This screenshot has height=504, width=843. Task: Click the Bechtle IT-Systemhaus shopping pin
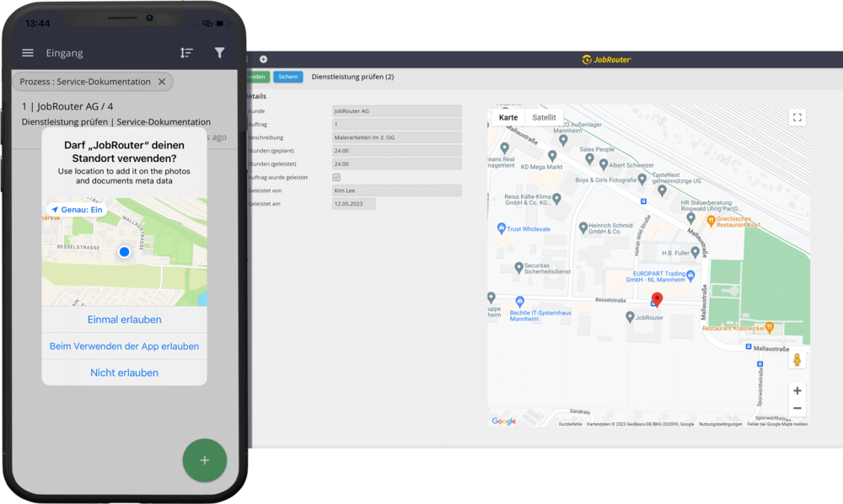(519, 302)
